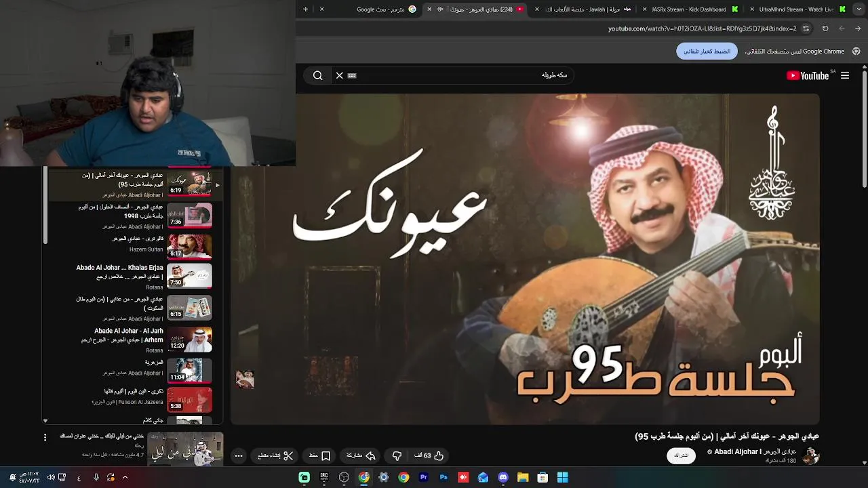Open File Explorer from the taskbar
The height and width of the screenshot is (488, 868).
523,477
